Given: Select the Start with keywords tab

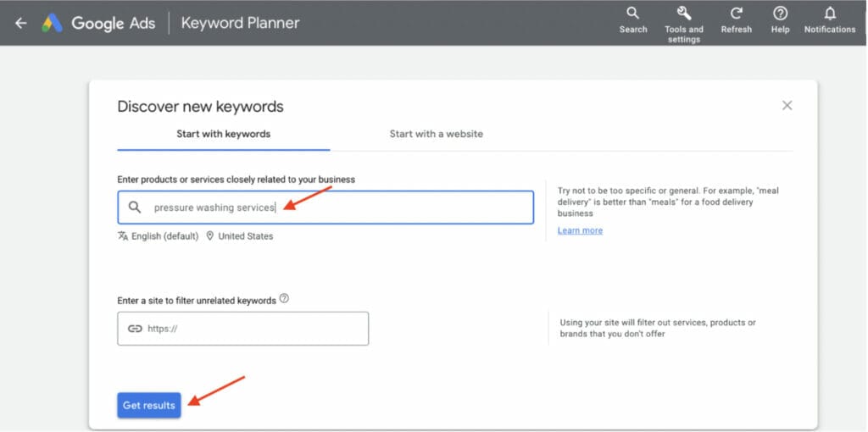Looking at the screenshot, I should tap(223, 134).
